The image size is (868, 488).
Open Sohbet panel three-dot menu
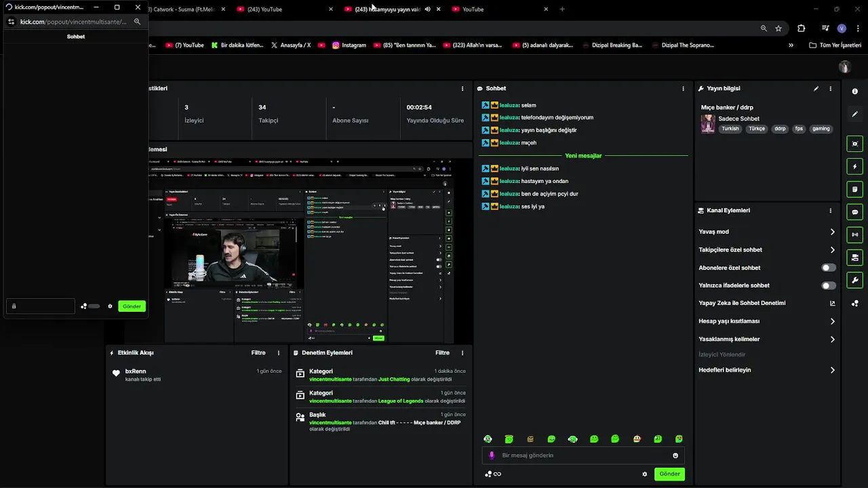coord(683,89)
